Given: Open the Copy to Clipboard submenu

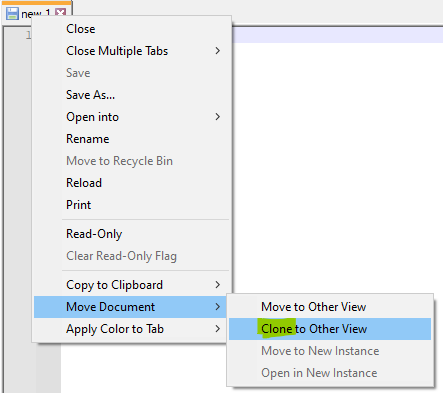Looking at the screenshot, I should click(x=132, y=285).
